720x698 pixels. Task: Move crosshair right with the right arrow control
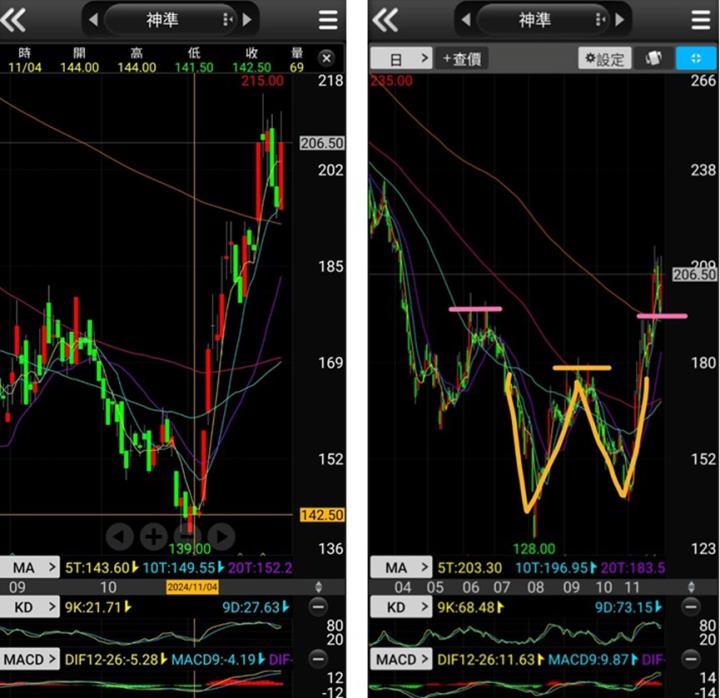tap(221, 536)
